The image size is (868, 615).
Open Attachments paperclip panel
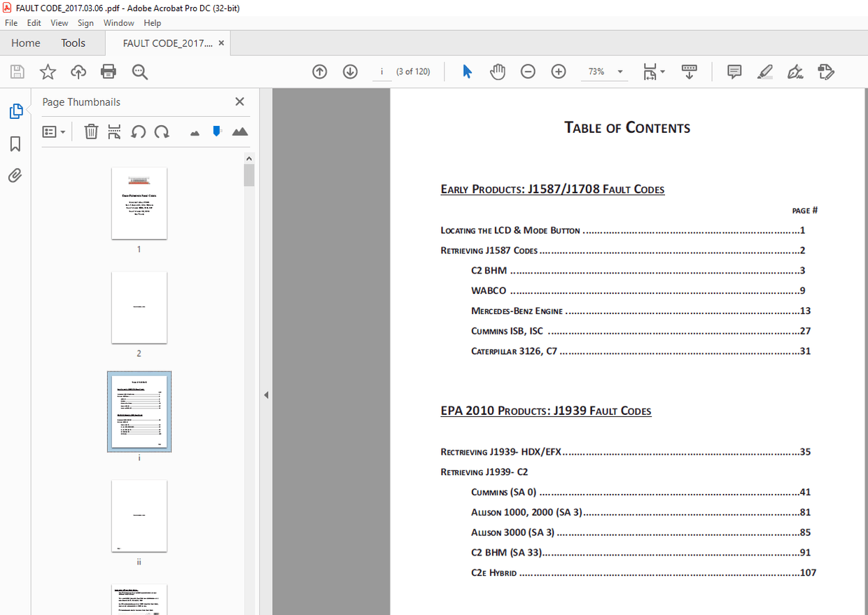(15, 175)
